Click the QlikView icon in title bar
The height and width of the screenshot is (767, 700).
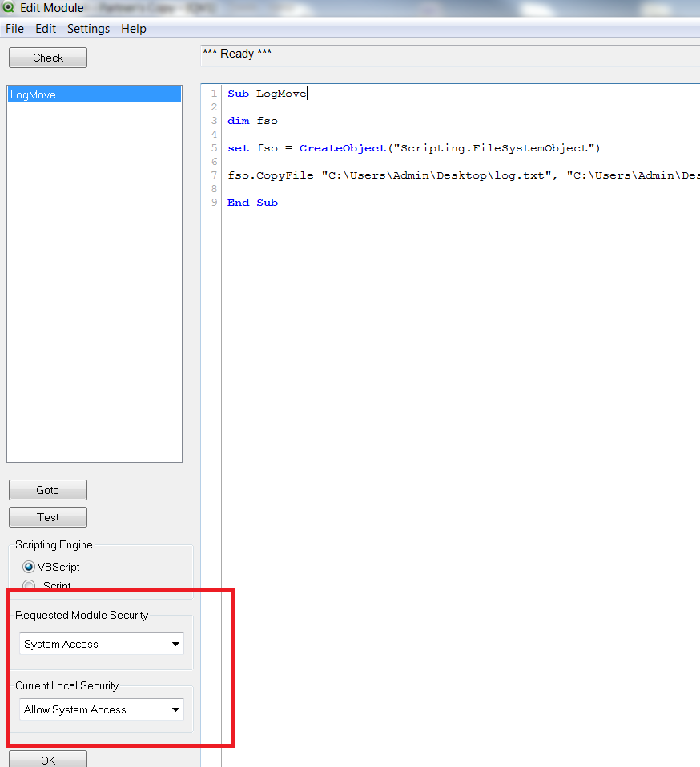[9, 8]
